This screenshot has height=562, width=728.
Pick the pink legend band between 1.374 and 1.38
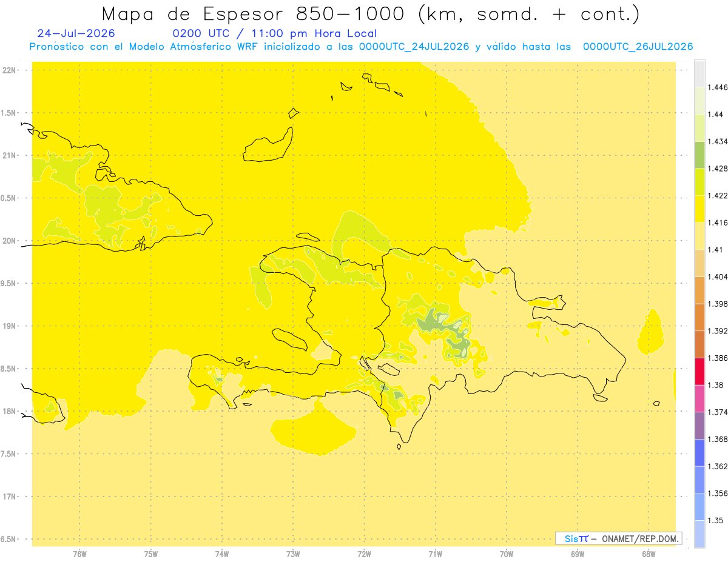pos(699,398)
